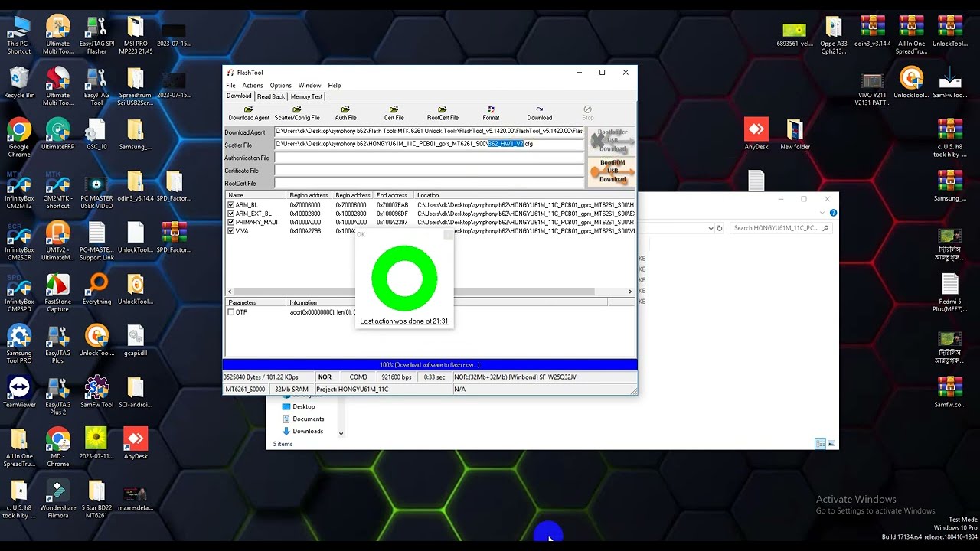Open the Options menu

point(280,86)
